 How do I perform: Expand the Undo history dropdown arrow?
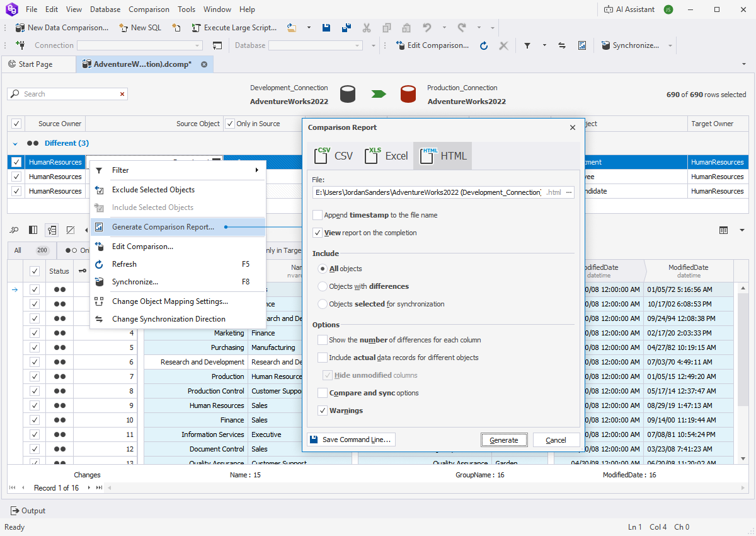pyautogui.click(x=444, y=28)
